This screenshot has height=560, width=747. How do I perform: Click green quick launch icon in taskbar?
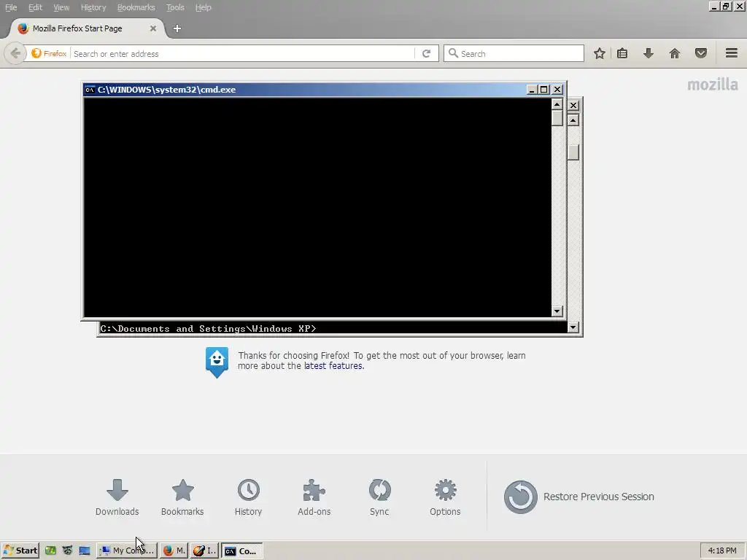pos(50,551)
